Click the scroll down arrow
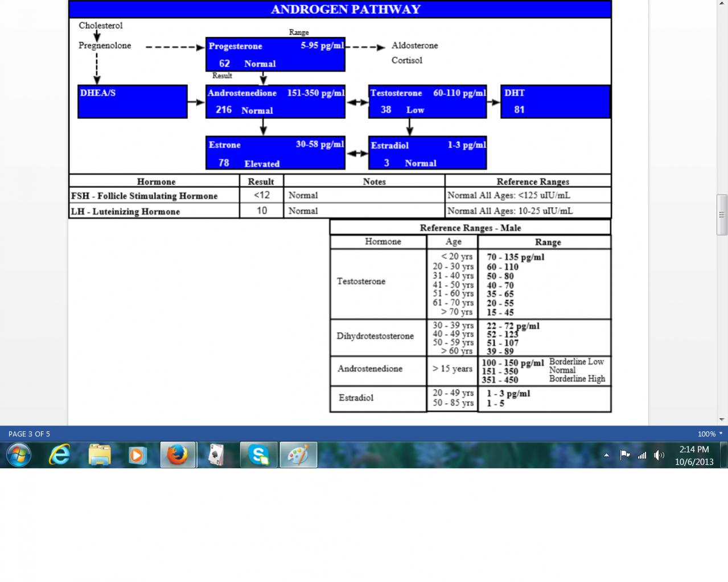The image size is (728, 582). click(x=722, y=419)
